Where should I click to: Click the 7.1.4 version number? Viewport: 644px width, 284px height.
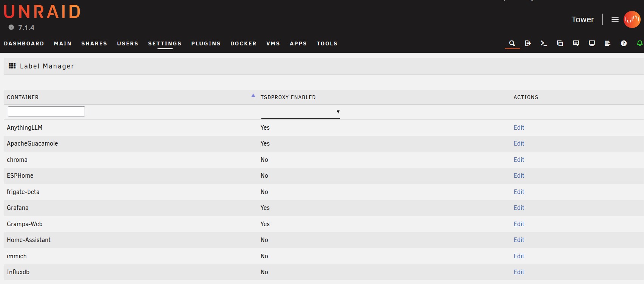pyautogui.click(x=26, y=28)
